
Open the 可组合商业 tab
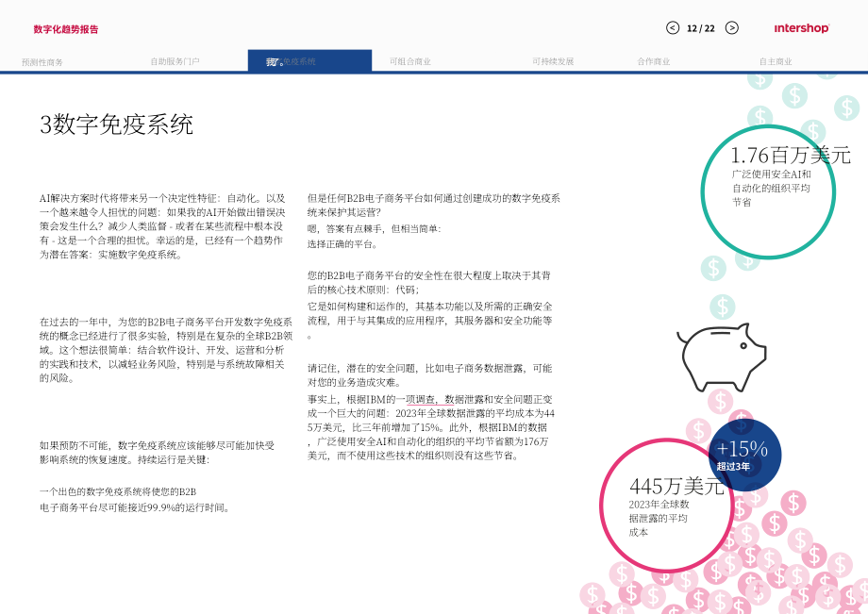(x=410, y=61)
